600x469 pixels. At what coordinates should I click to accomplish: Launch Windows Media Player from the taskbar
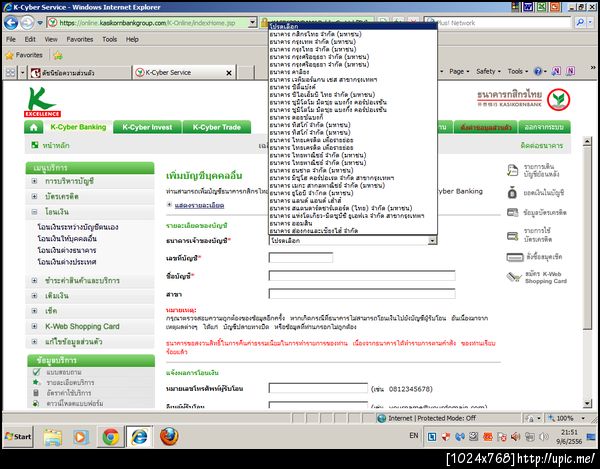tap(81, 437)
